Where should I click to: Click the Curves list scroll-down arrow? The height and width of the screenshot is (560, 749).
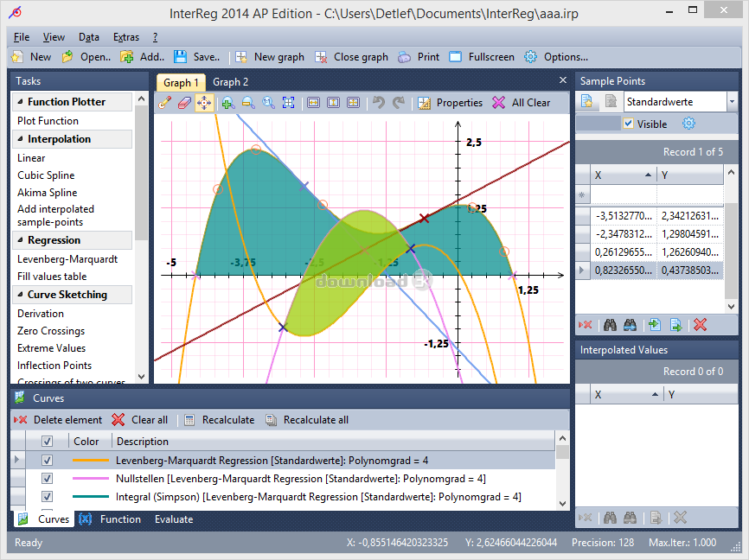[562, 503]
